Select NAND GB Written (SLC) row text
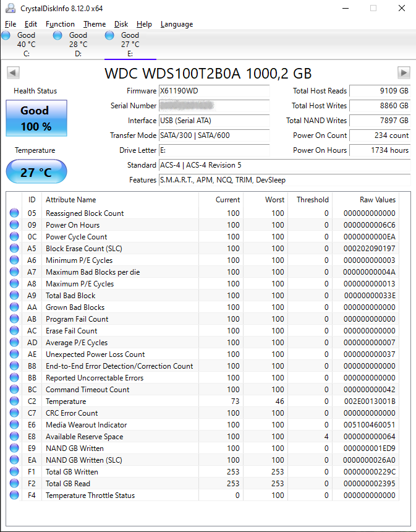 tap(83, 460)
